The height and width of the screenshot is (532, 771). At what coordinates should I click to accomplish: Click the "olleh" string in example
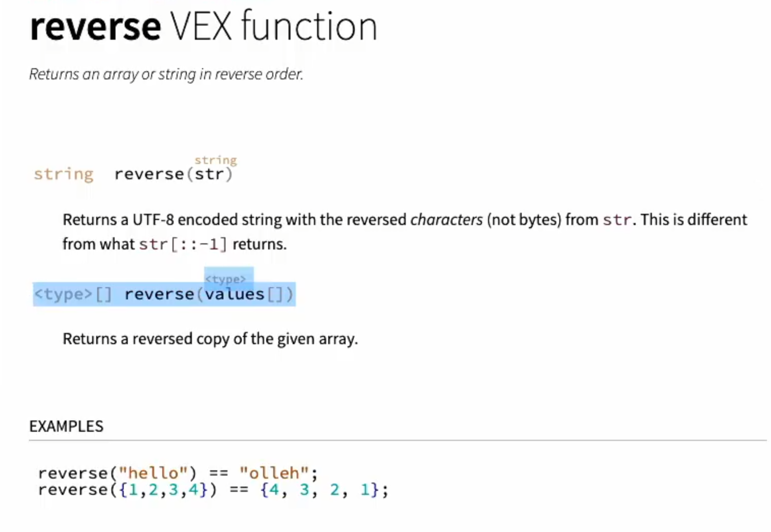point(274,473)
